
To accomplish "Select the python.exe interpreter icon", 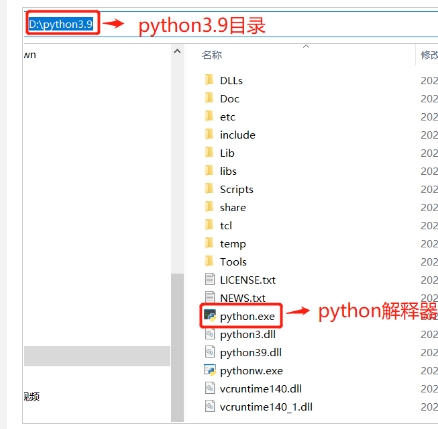I will coord(210,315).
